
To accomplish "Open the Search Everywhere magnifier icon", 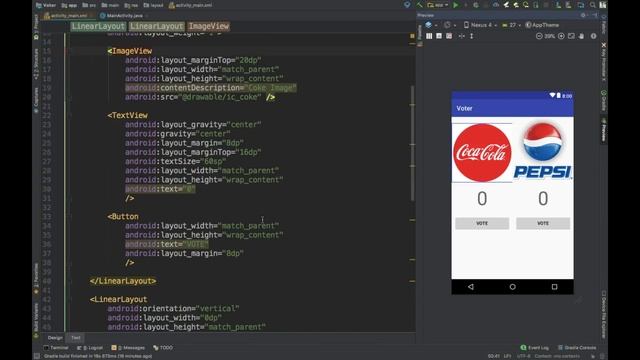I will [x=593, y=5].
